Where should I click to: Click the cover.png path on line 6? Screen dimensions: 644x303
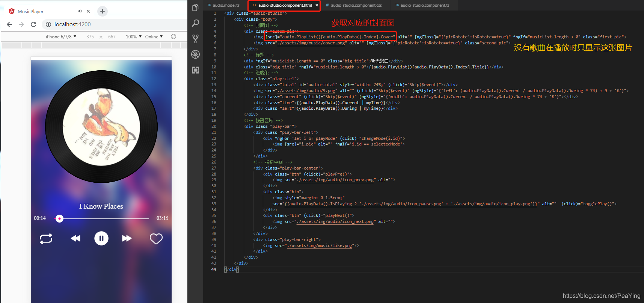point(311,43)
